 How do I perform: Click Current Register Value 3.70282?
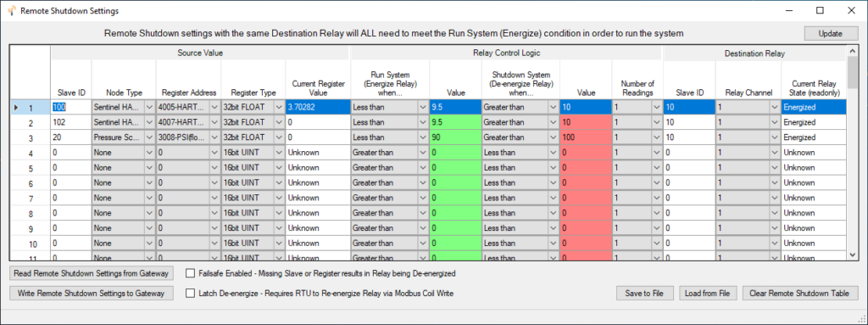318,107
